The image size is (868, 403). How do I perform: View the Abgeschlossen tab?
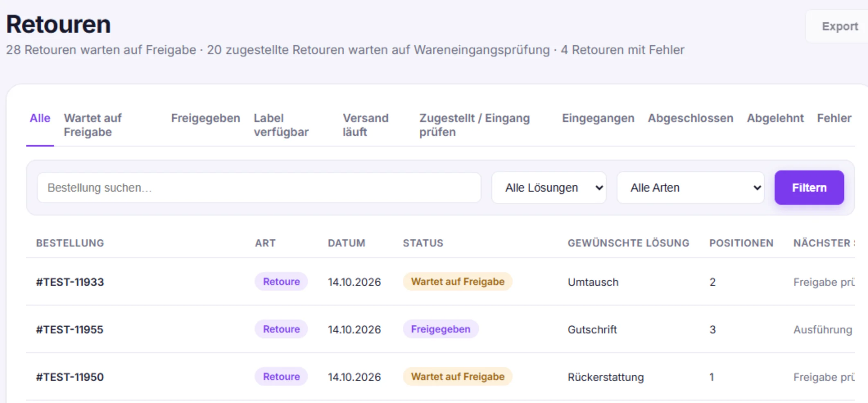click(x=691, y=118)
